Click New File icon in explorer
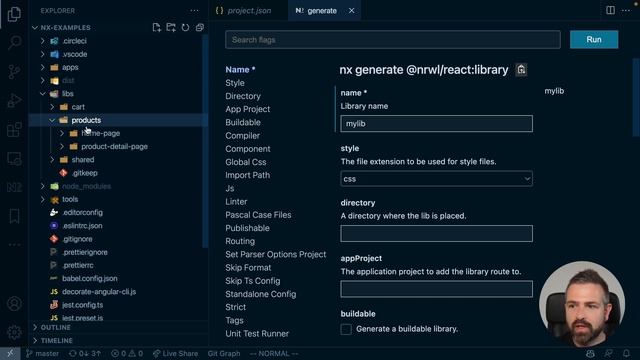This screenshot has width=640, height=360. (156, 27)
